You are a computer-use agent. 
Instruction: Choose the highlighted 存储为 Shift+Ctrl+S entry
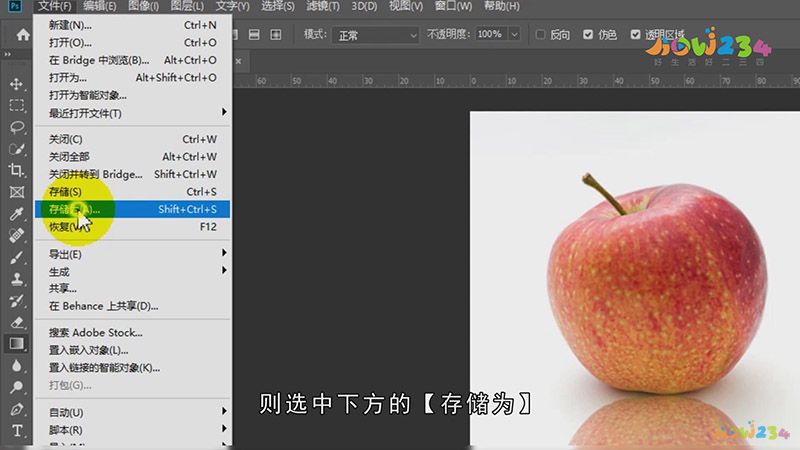tap(132, 209)
